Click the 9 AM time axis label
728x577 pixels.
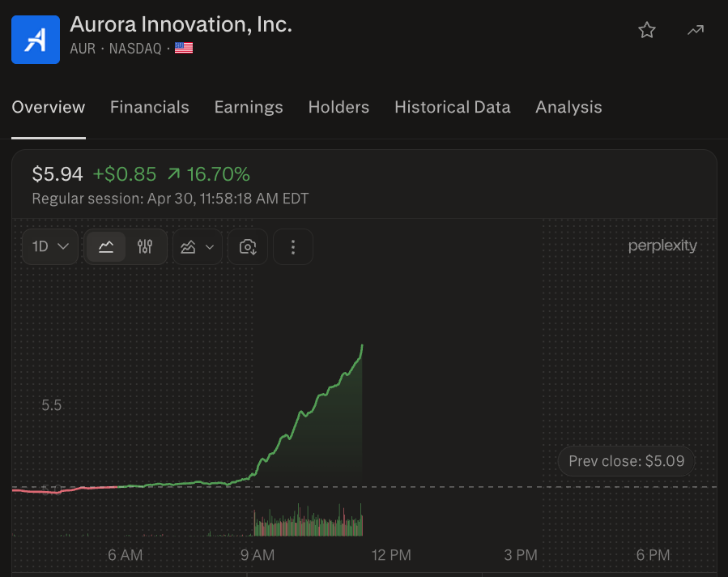(x=258, y=554)
